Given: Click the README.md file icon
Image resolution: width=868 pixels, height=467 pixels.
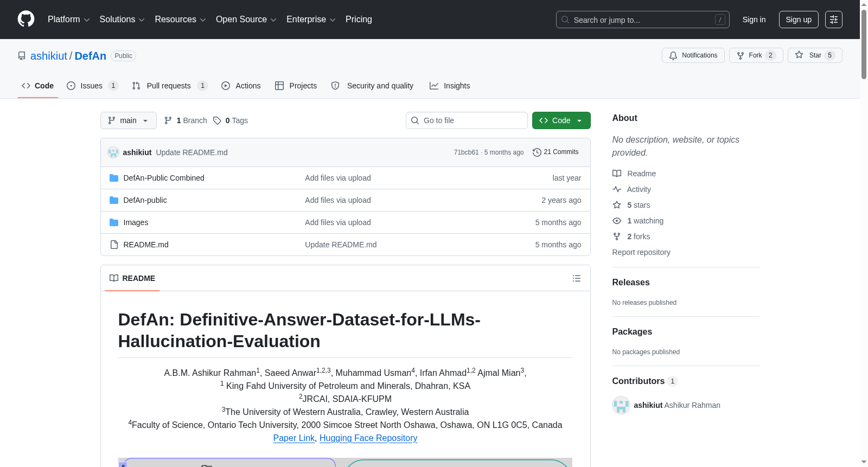Looking at the screenshot, I should pos(114,245).
